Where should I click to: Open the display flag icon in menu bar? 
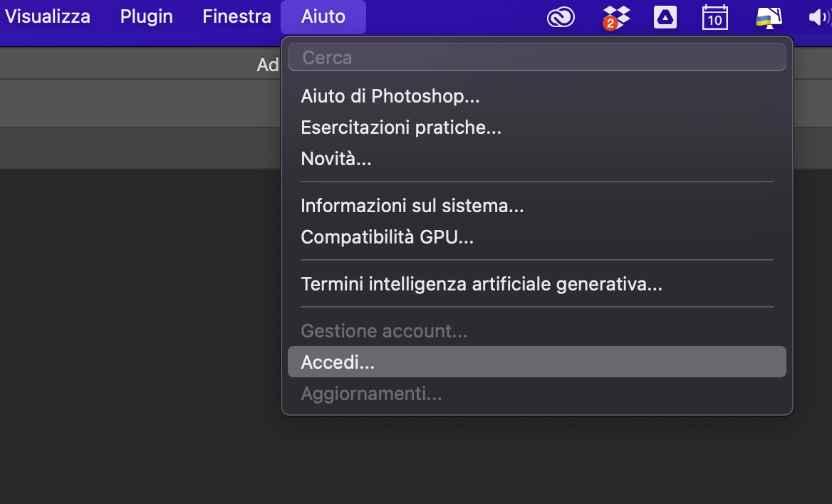tap(769, 18)
